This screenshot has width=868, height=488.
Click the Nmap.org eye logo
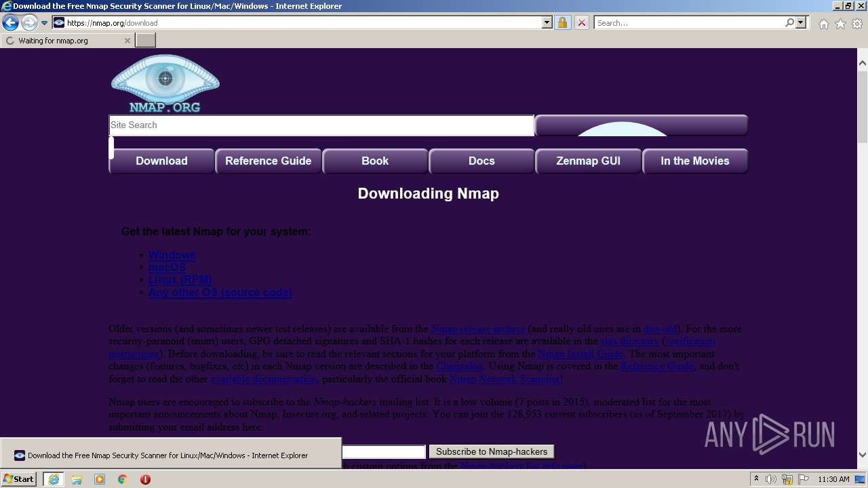165,83
